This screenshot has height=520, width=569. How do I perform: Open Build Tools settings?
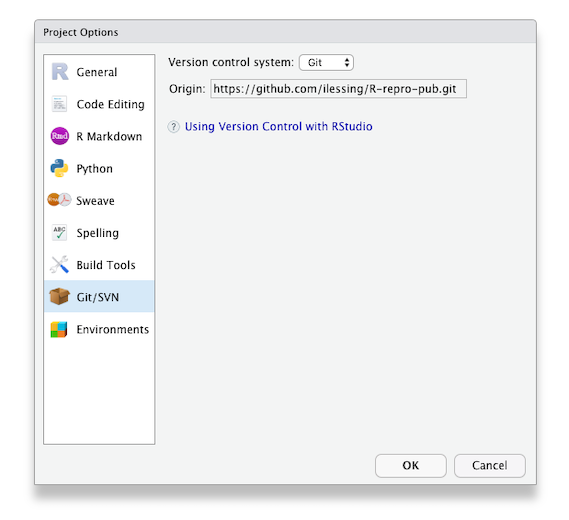coord(99,265)
